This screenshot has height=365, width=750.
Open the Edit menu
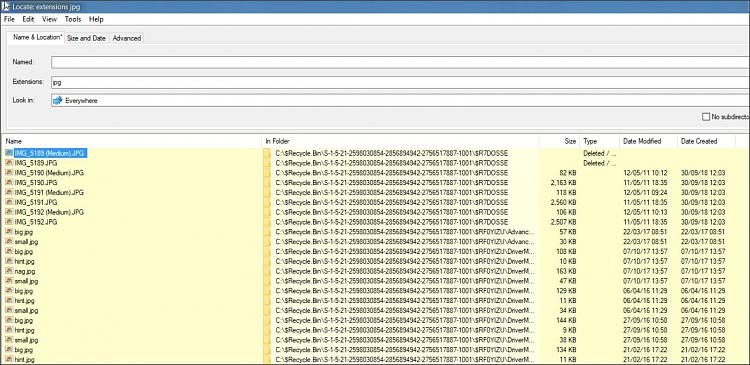click(28, 19)
